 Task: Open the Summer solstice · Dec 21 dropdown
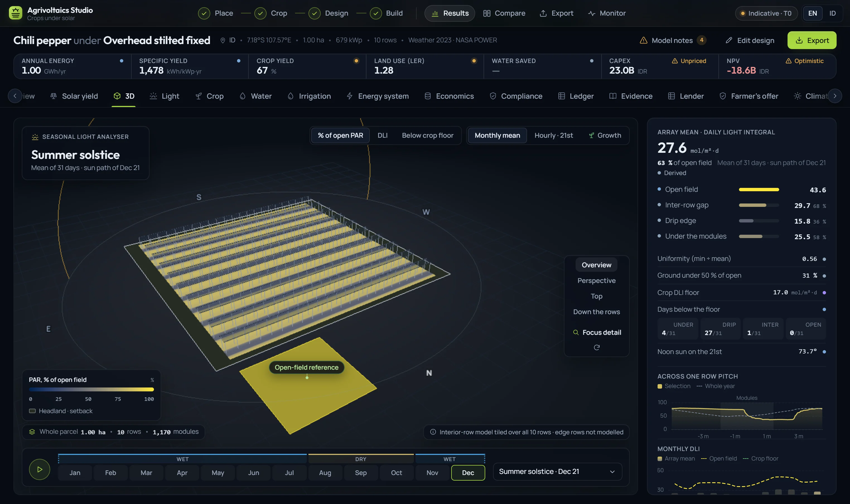[x=557, y=471]
